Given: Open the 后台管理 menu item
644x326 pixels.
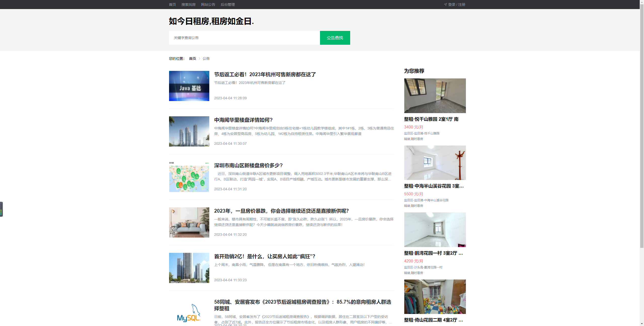Looking at the screenshot, I should click(x=227, y=4).
